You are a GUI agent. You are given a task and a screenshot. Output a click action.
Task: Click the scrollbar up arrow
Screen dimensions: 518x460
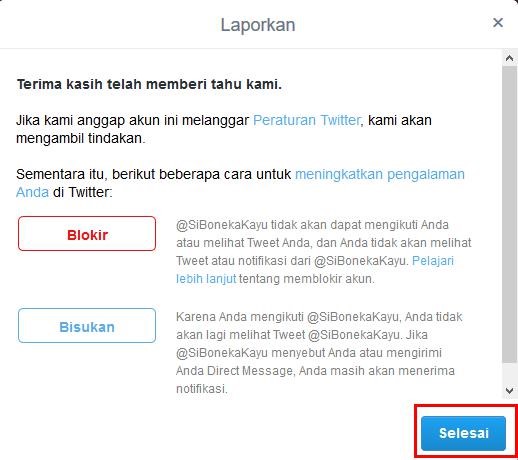tap(509, 58)
